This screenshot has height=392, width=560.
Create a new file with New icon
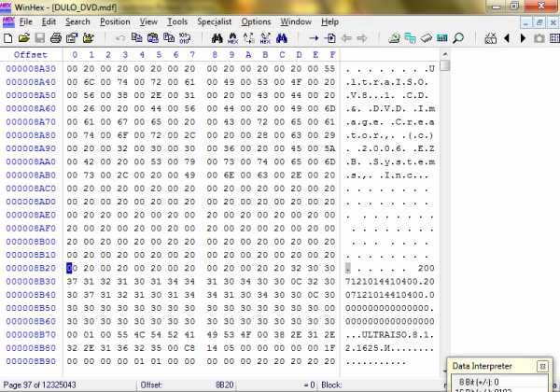click(7, 38)
